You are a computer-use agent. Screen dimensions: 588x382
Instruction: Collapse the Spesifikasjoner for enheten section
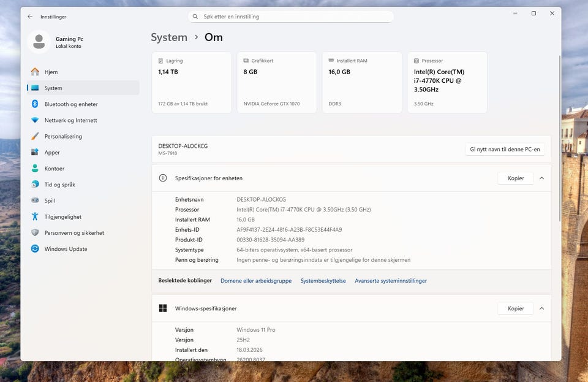coord(541,178)
